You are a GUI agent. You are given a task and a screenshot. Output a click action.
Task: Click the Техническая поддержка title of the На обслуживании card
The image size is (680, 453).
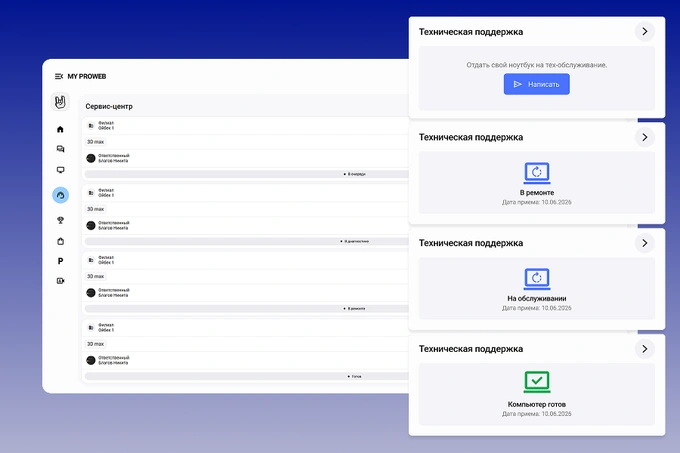(471, 243)
